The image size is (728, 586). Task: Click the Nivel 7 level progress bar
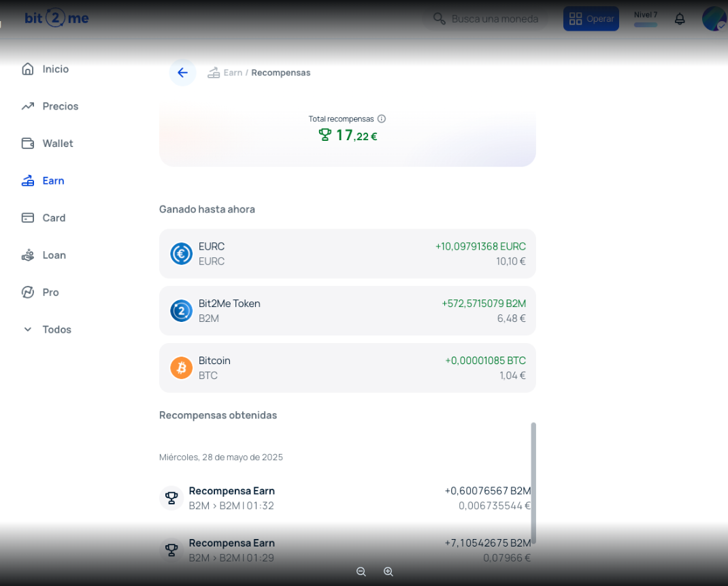pyautogui.click(x=646, y=25)
